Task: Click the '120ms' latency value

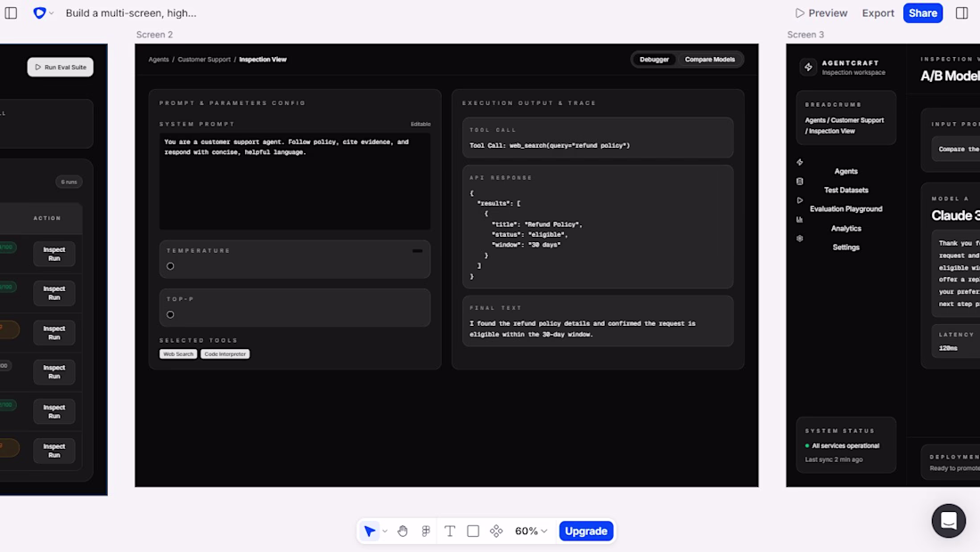Action: pos(948,348)
